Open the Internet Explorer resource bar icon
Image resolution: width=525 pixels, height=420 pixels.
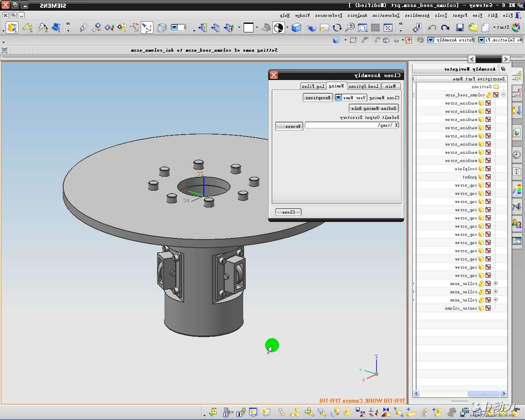pyautogui.click(x=517, y=132)
